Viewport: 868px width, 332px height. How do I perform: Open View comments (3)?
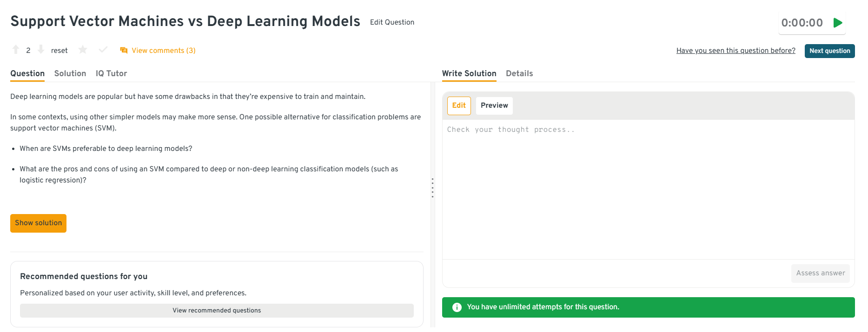pyautogui.click(x=163, y=51)
